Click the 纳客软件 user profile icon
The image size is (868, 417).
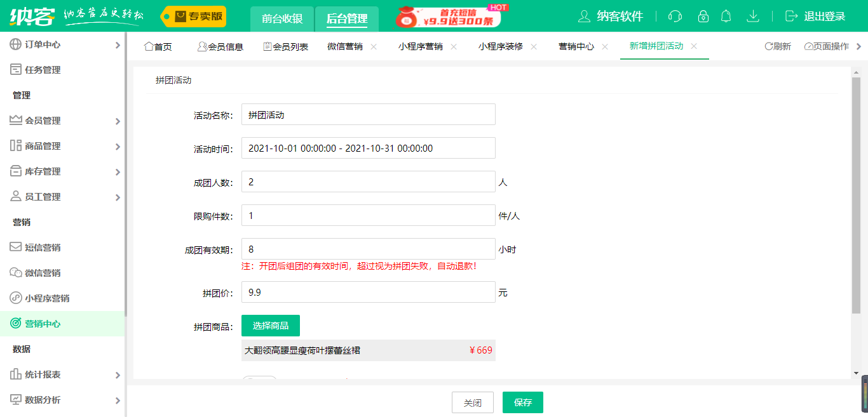(584, 17)
